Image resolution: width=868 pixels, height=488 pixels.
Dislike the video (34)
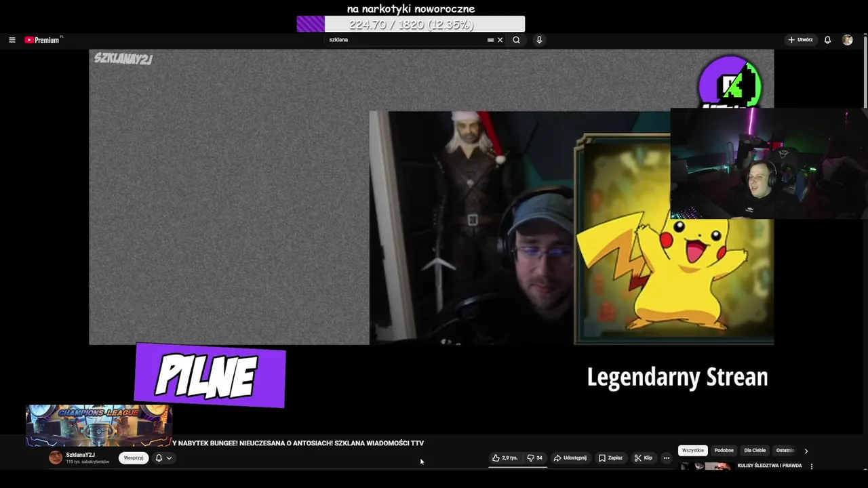[x=534, y=457]
